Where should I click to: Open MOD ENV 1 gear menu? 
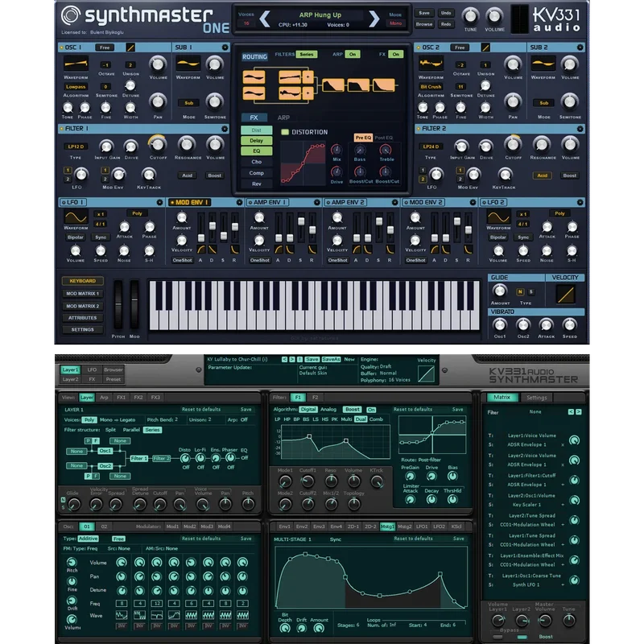pos(239,203)
